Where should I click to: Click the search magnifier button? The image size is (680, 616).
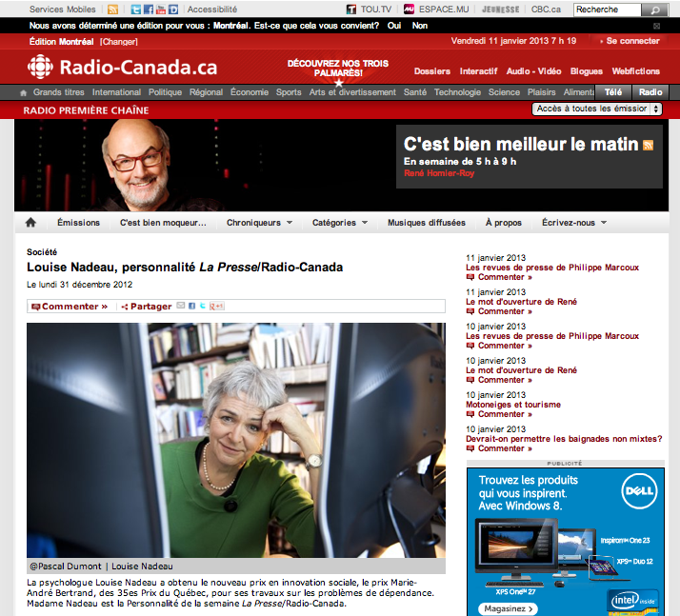point(655,10)
